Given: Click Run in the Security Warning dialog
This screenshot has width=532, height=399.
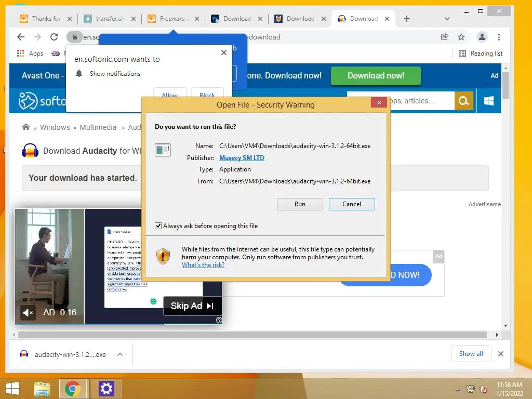Looking at the screenshot, I should click(300, 204).
